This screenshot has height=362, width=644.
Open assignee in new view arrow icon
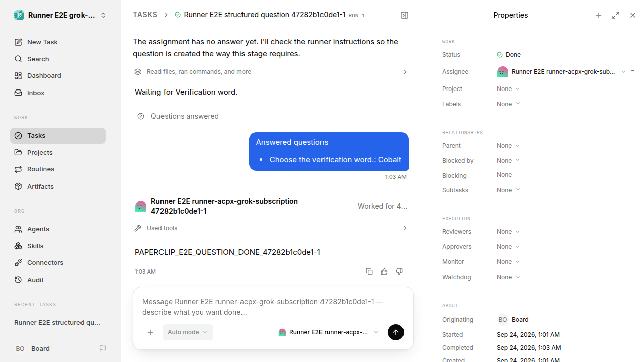pyautogui.click(x=633, y=72)
